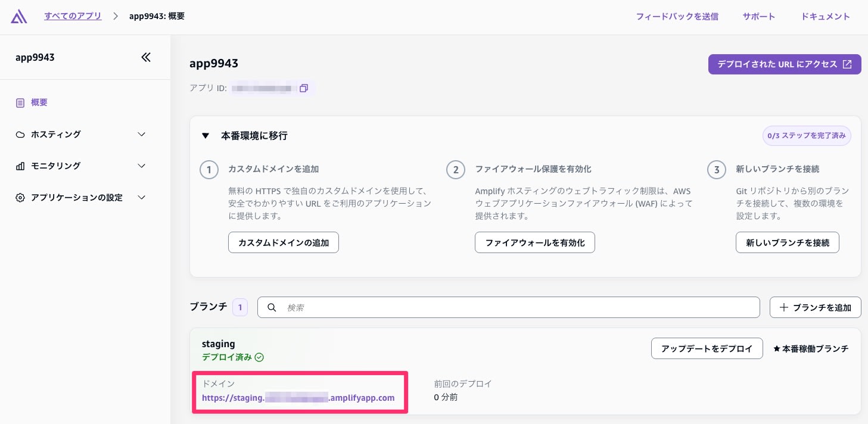Image resolution: width=868 pixels, height=424 pixels.
Task: Expand the モニタリング sidebar chevron
Action: [141, 166]
